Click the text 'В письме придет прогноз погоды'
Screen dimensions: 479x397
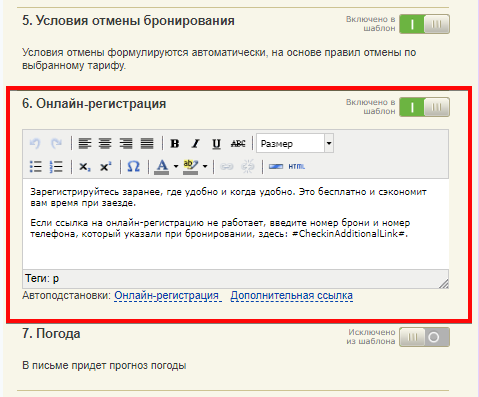pos(104,365)
